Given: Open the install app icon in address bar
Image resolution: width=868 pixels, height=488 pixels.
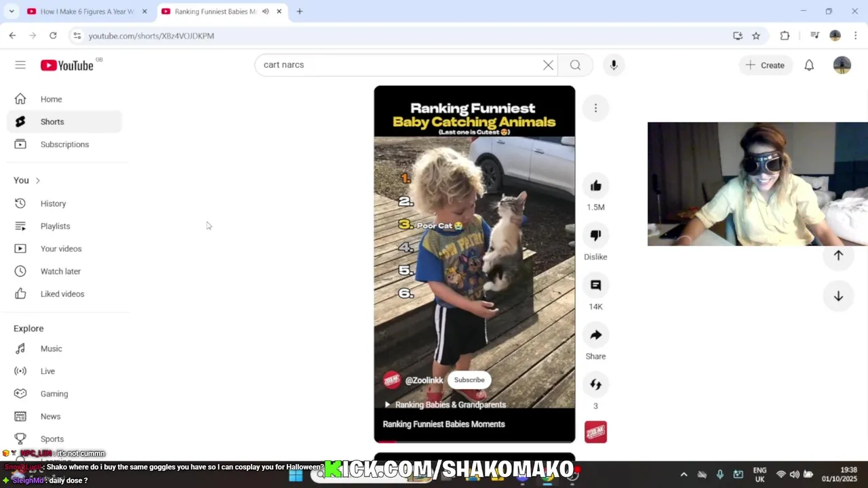Looking at the screenshot, I should [x=738, y=35].
